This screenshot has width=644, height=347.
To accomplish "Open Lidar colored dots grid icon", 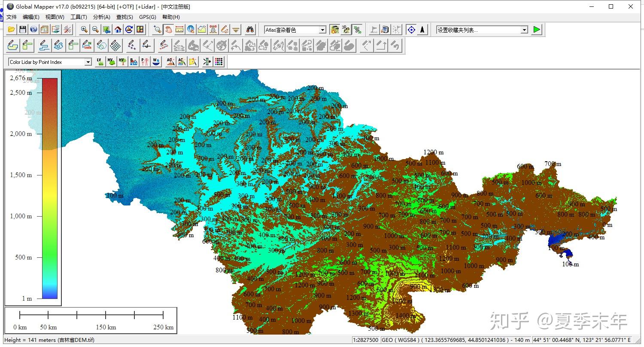I will click(219, 62).
